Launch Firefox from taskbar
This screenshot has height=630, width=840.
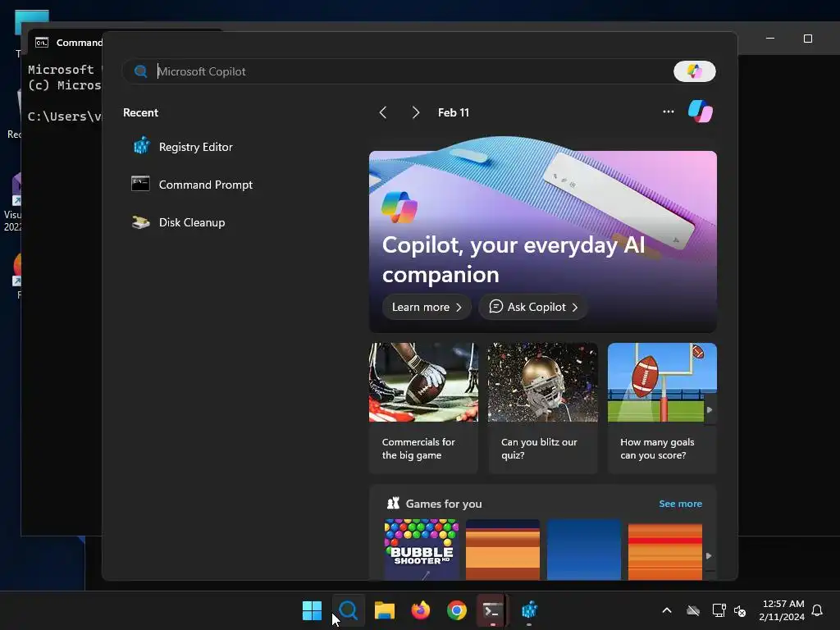(x=421, y=610)
